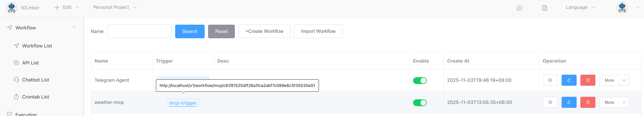Edit the Telegram Agent workflow

[569, 80]
